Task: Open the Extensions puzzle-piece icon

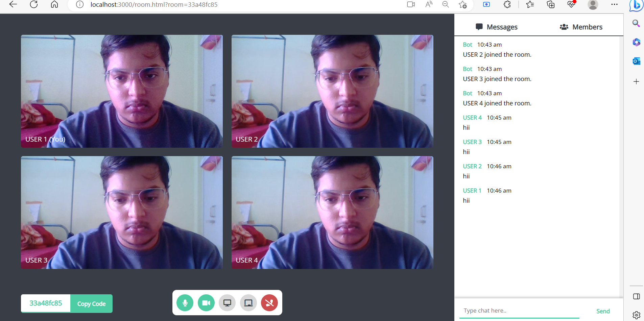Action: 507,5
